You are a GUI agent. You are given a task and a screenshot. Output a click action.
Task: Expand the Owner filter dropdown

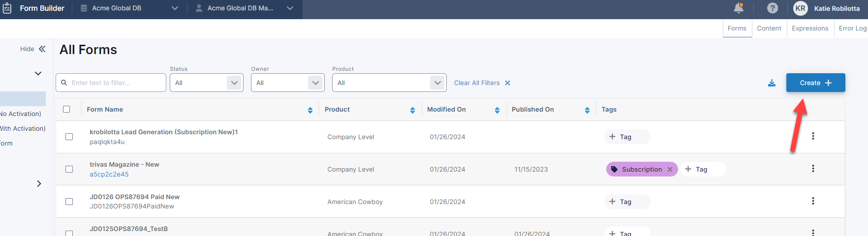coord(288,83)
